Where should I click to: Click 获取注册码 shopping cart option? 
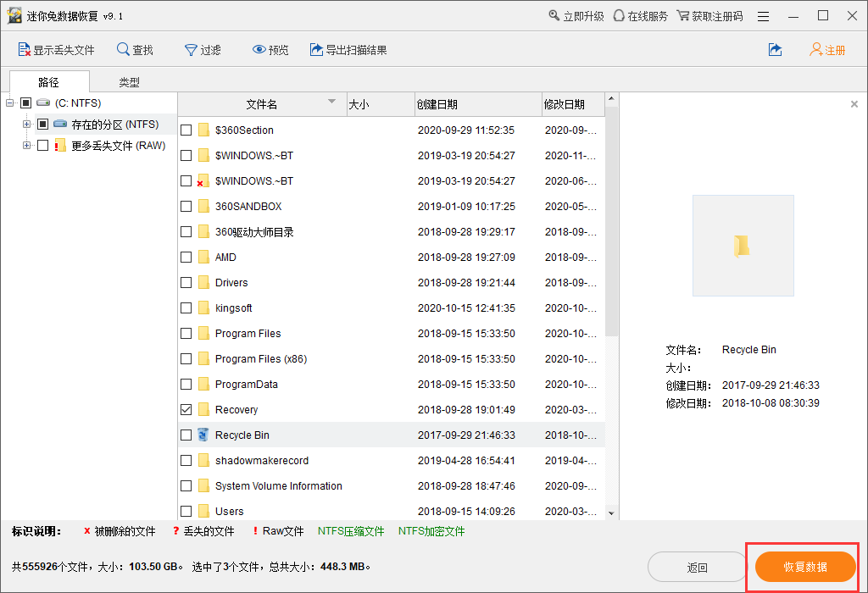709,16
